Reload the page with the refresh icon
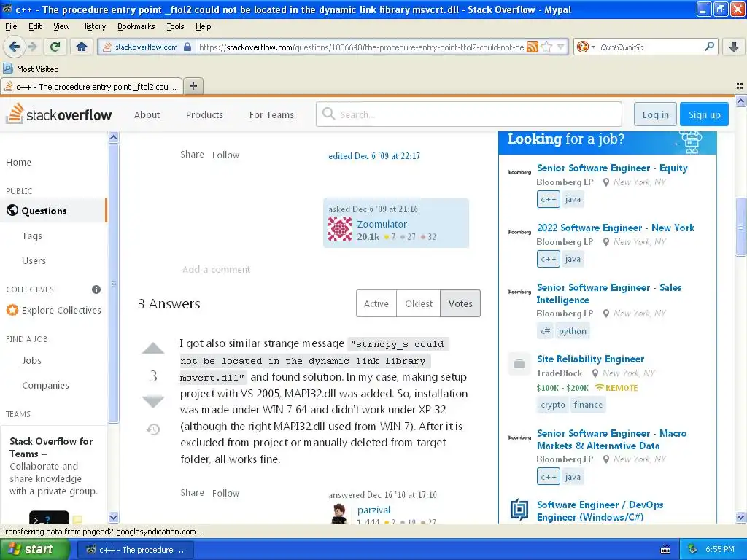747x560 pixels. pos(55,47)
